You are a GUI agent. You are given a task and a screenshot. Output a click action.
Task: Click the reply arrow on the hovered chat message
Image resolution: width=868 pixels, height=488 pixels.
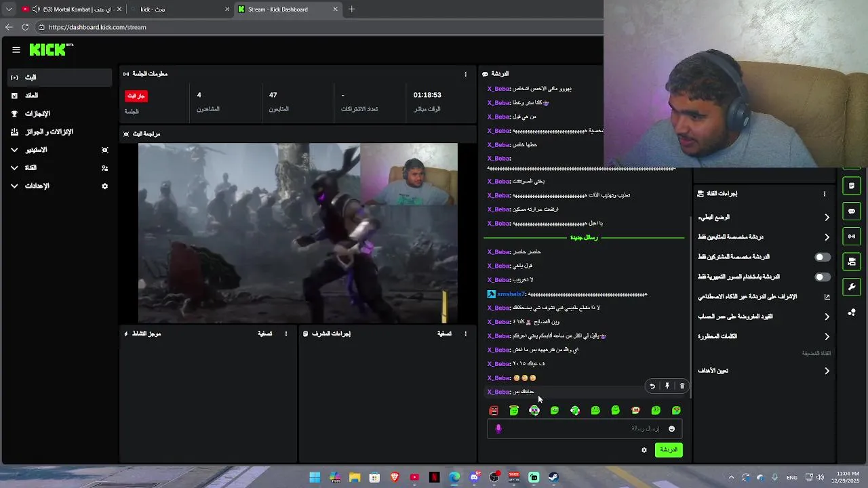tap(652, 386)
